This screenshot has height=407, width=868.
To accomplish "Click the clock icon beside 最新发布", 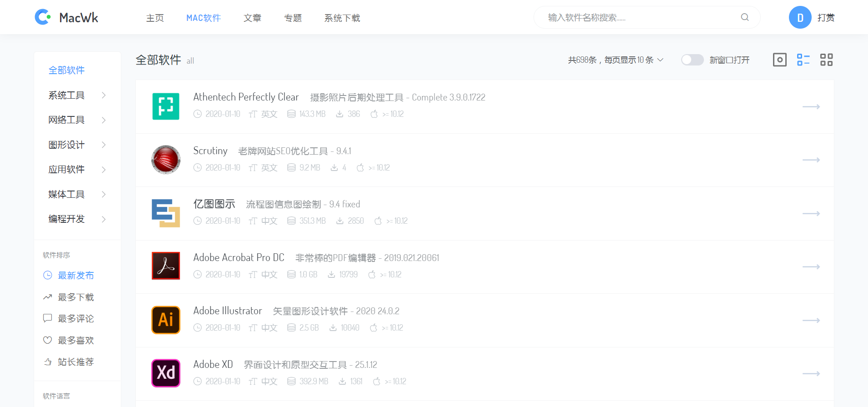I will pos(48,275).
